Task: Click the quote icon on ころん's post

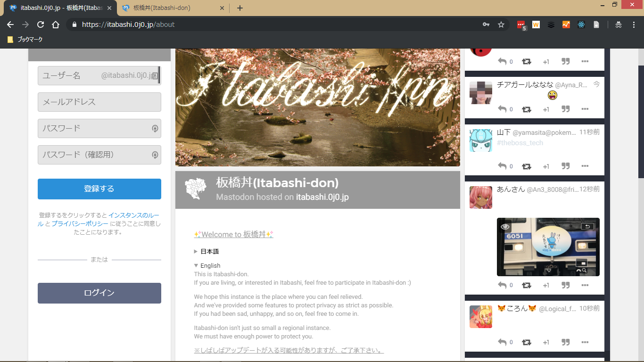Action: tap(566, 342)
